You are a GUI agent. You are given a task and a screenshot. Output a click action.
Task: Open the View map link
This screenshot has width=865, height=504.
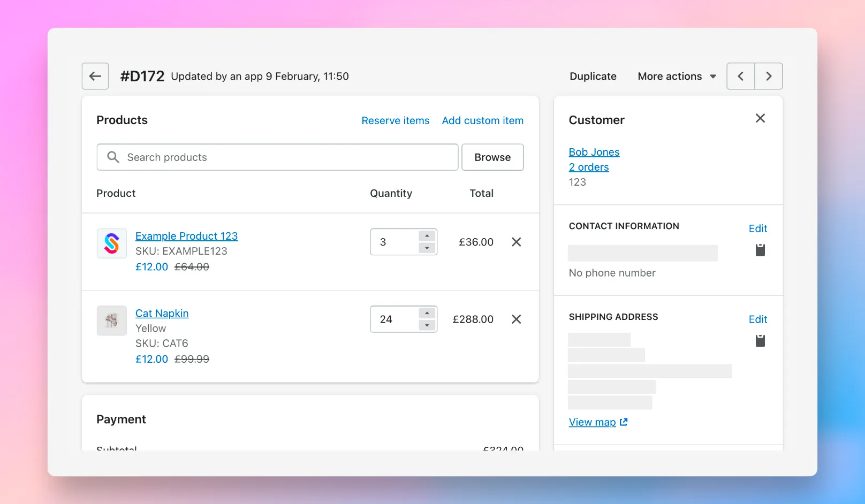(598, 422)
